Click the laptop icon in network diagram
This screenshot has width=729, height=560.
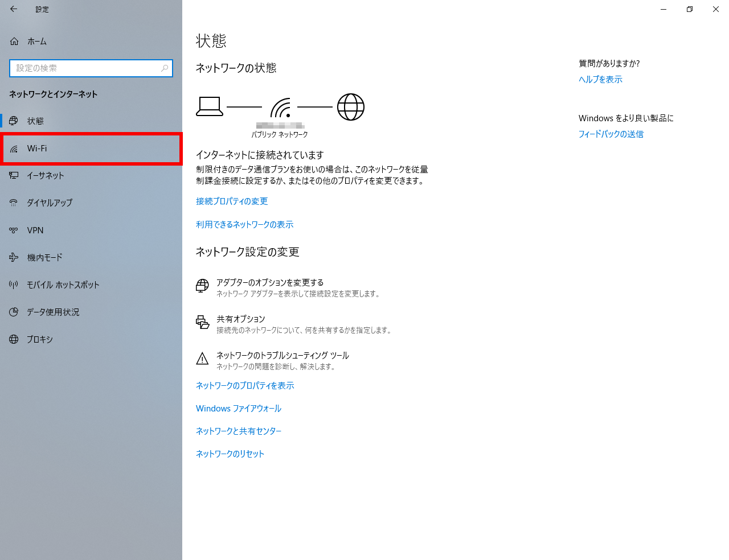210,106
